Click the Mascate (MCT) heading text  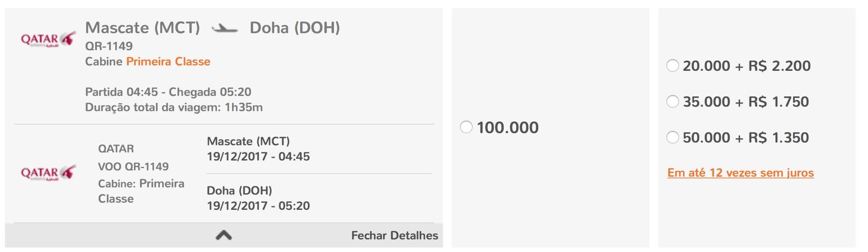click(143, 28)
